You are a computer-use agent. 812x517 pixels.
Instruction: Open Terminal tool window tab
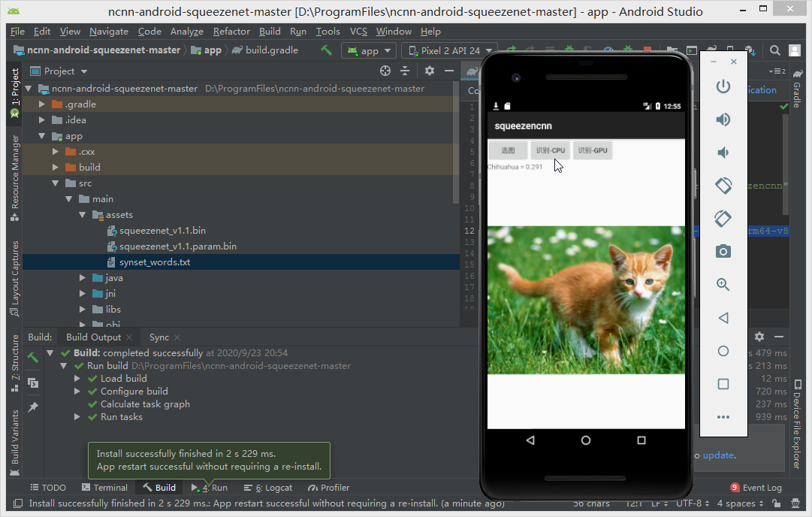[x=104, y=488]
